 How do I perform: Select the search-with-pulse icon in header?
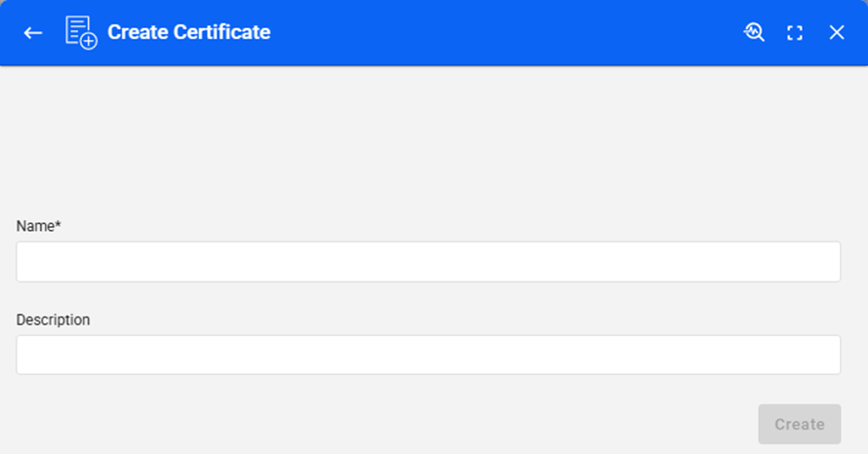click(x=754, y=32)
